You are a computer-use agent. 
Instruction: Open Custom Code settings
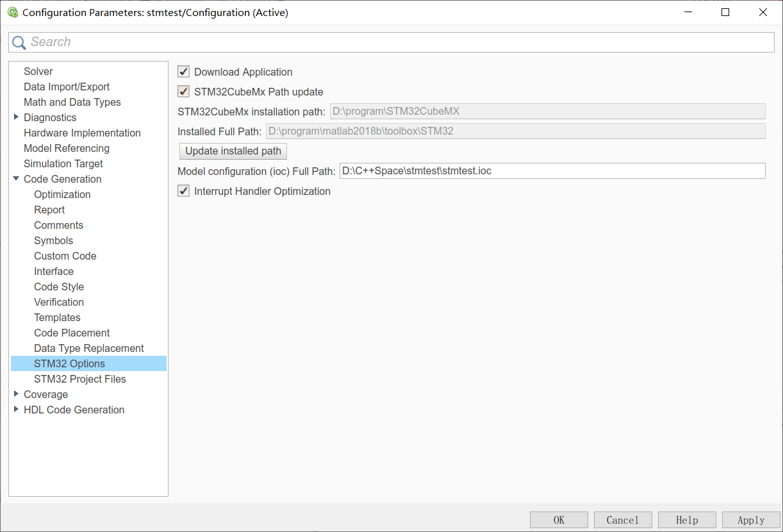tap(65, 256)
